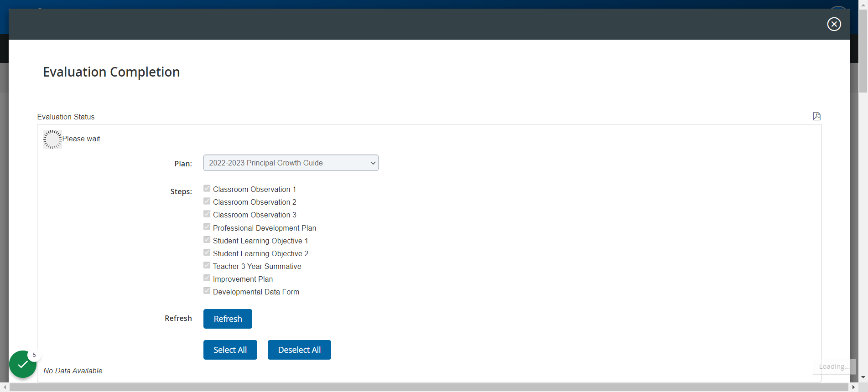
Task: Click the horizontal scrollbar left arrow
Action: click(5, 387)
